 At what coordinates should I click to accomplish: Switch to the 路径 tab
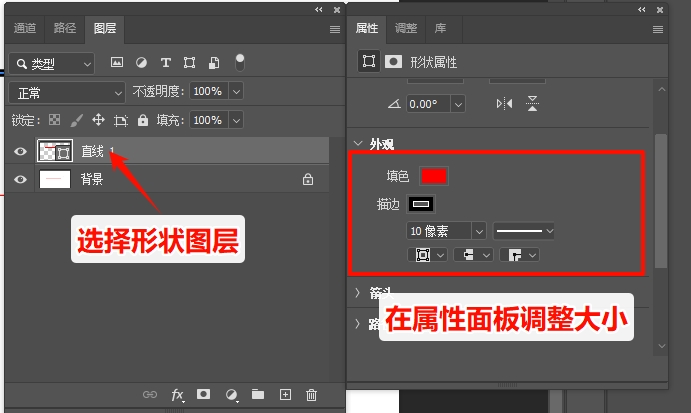(x=65, y=29)
